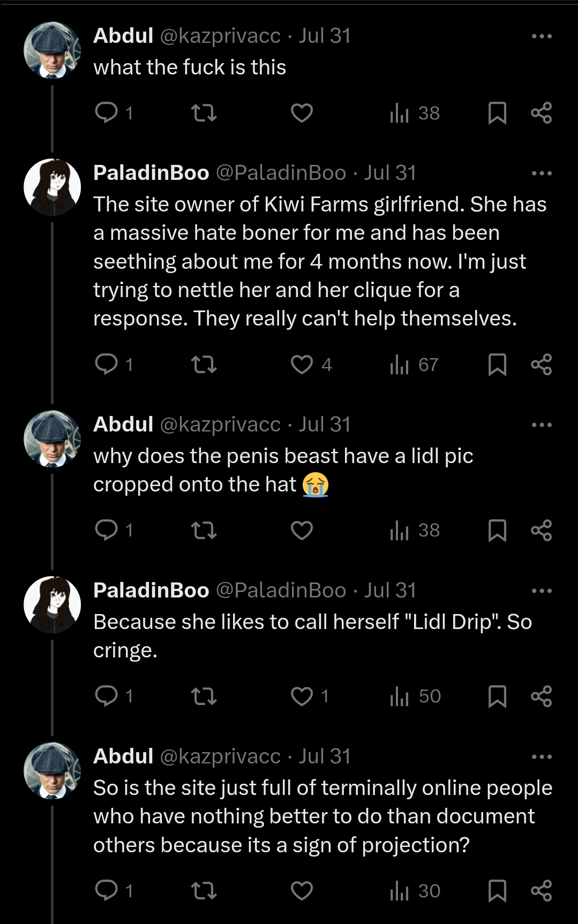Open the PaladinBoo display name on Kiwi Farms tweet

pyautogui.click(x=151, y=173)
